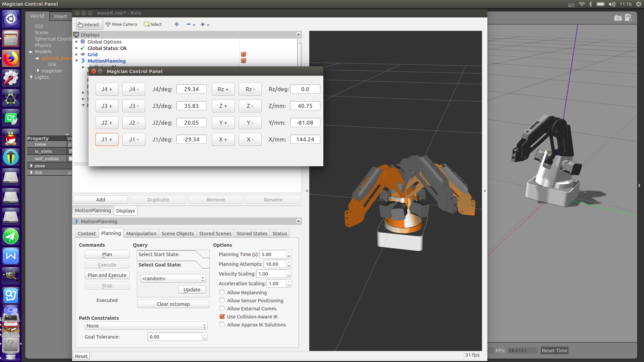Click the X + Cartesian move button
Image resolution: width=644 pixels, height=362 pixels.
(223, 139)
